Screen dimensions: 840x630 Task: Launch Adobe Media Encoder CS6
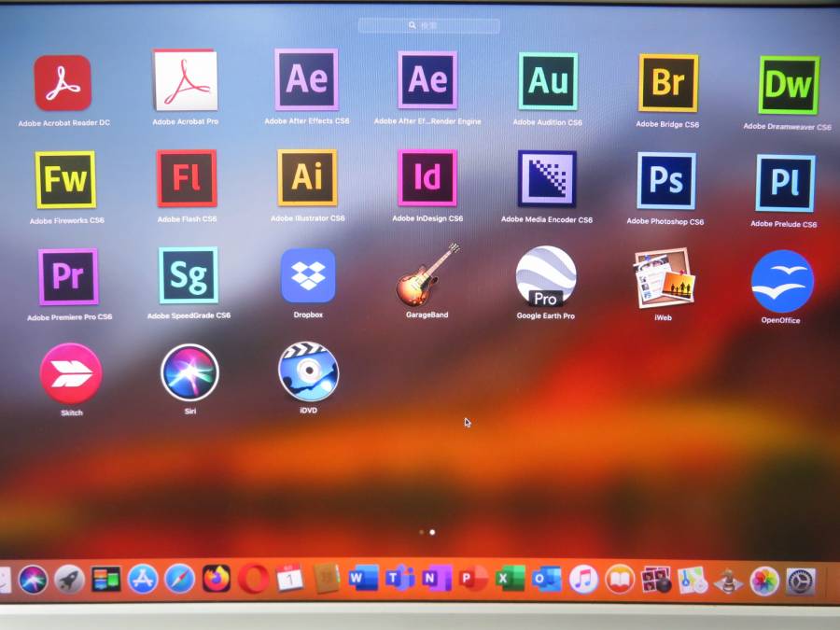[x=547, y=178]
